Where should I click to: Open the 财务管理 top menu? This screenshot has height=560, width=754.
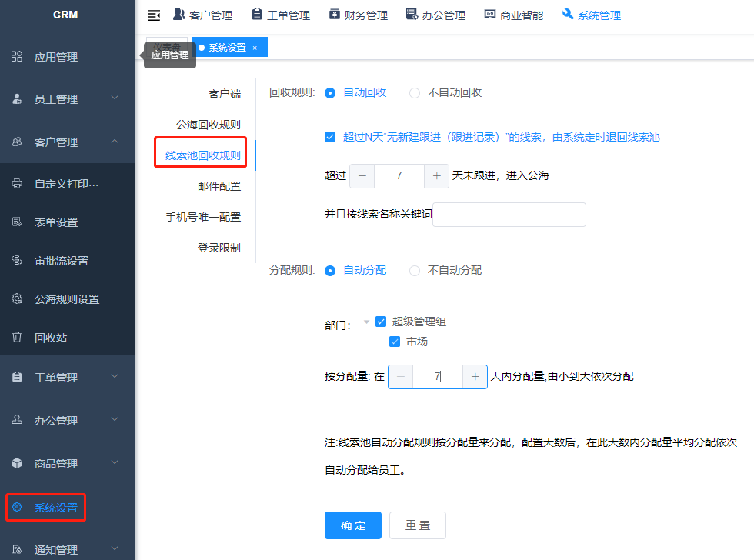pyautogui.click(x=358, y=15)
